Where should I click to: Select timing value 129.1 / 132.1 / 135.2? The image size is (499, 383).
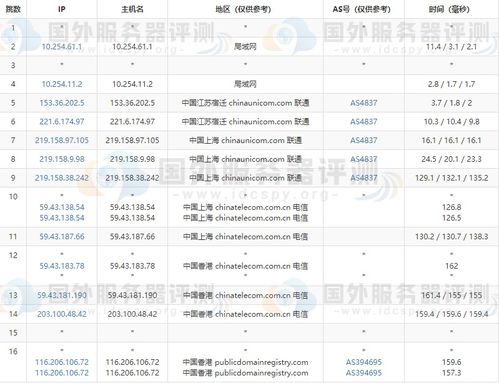[451, 178]
